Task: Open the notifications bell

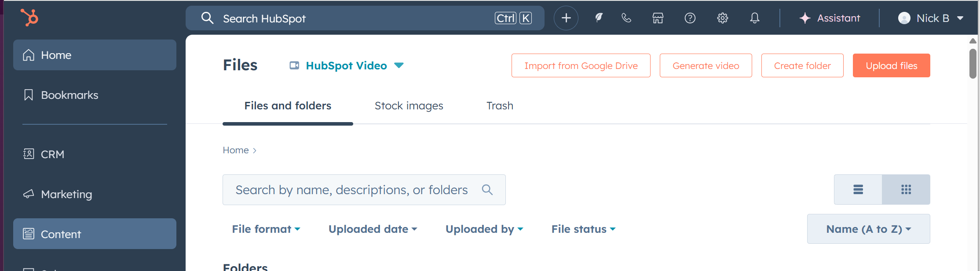Action: click(x=754, y=18)
